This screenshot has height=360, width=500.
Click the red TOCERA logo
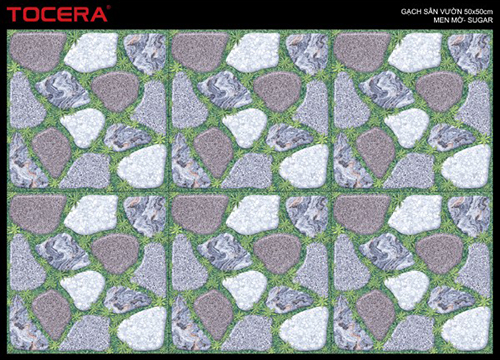click(56, 14)
